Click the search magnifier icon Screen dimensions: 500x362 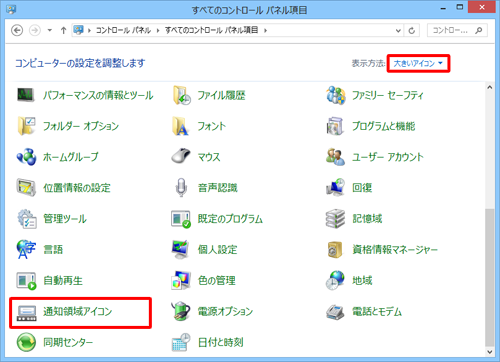tap(479, 30)
